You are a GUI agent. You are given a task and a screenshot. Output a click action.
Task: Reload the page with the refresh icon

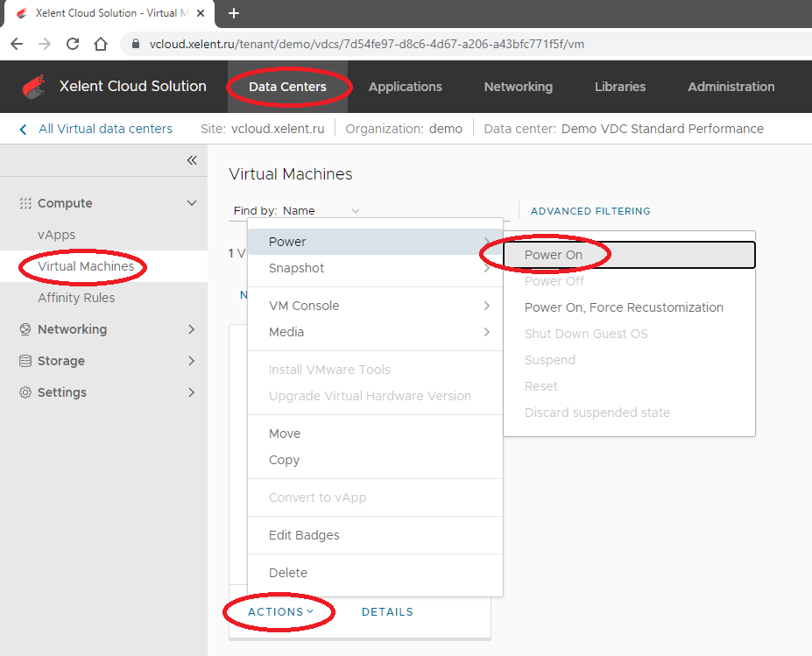coord(73,44)
